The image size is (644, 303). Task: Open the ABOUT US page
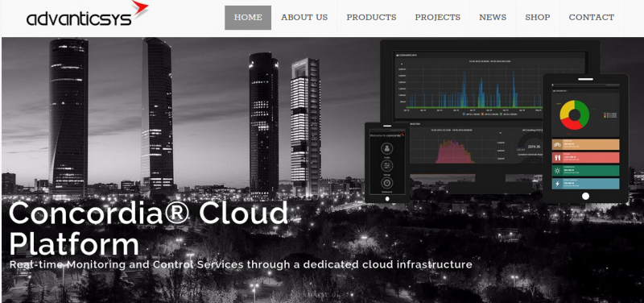(x=304, y=18)
